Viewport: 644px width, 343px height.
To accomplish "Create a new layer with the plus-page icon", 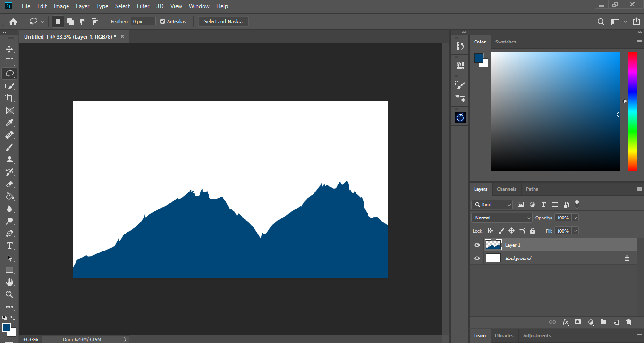I will point(616,322).
